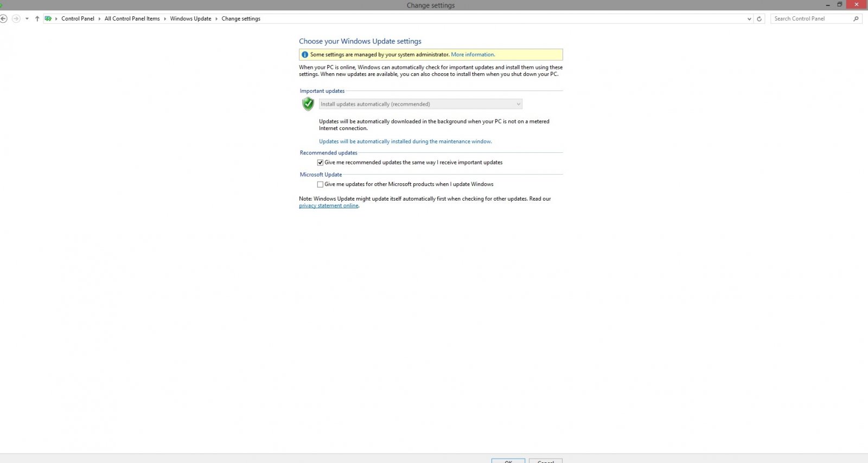
Task: Go up one level with the Up arrow
Action: pyautogui.click(x=37, y=18)
